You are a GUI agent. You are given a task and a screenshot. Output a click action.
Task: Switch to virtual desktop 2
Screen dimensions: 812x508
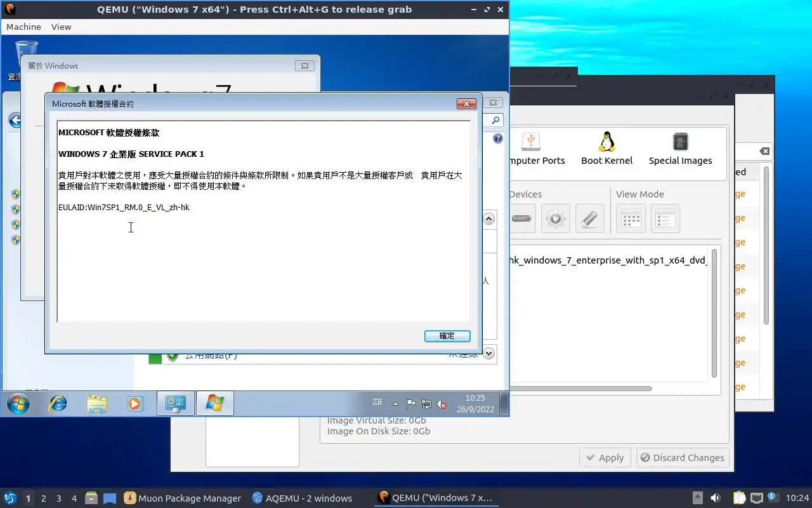click(44, 498)
